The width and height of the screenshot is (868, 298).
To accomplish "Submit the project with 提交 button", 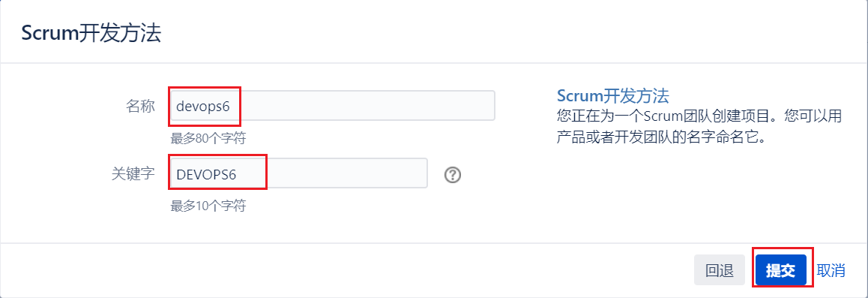I will click(x=780, y=269).
